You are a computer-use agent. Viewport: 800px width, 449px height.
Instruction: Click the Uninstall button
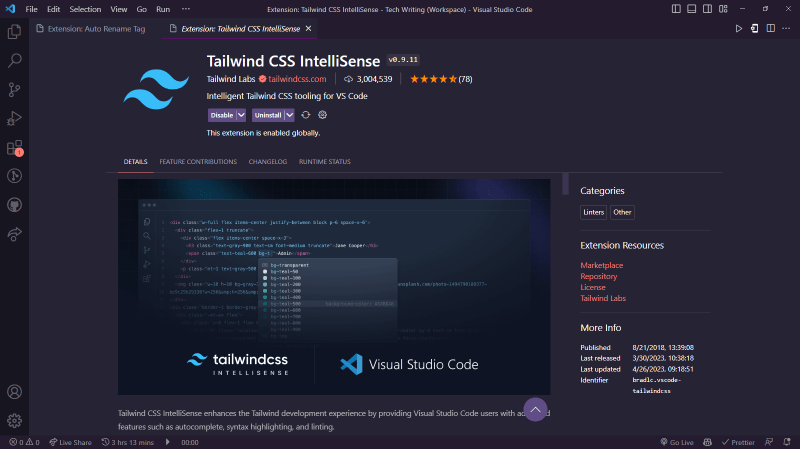point(267,115)
